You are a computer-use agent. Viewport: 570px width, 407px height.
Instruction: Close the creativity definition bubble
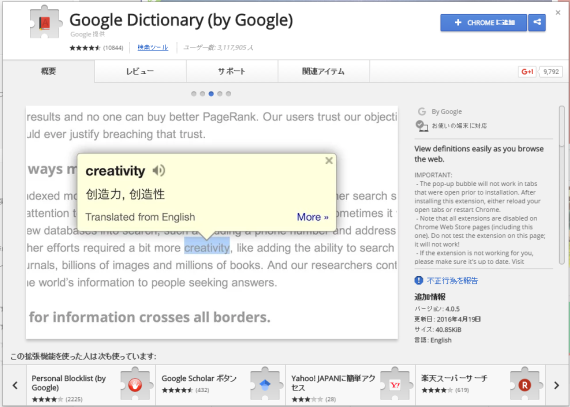[x=329, y=161]
